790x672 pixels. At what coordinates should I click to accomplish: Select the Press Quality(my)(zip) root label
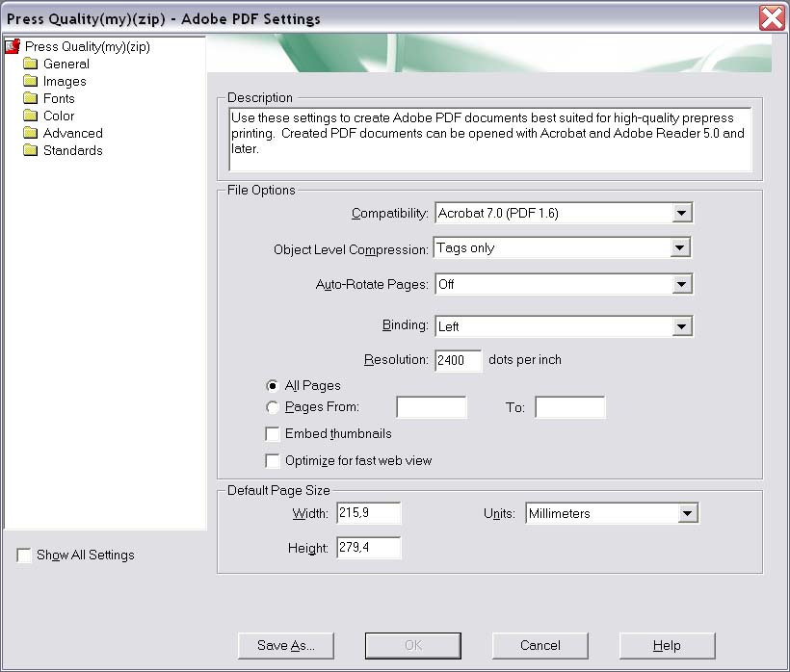click(88, 47)
